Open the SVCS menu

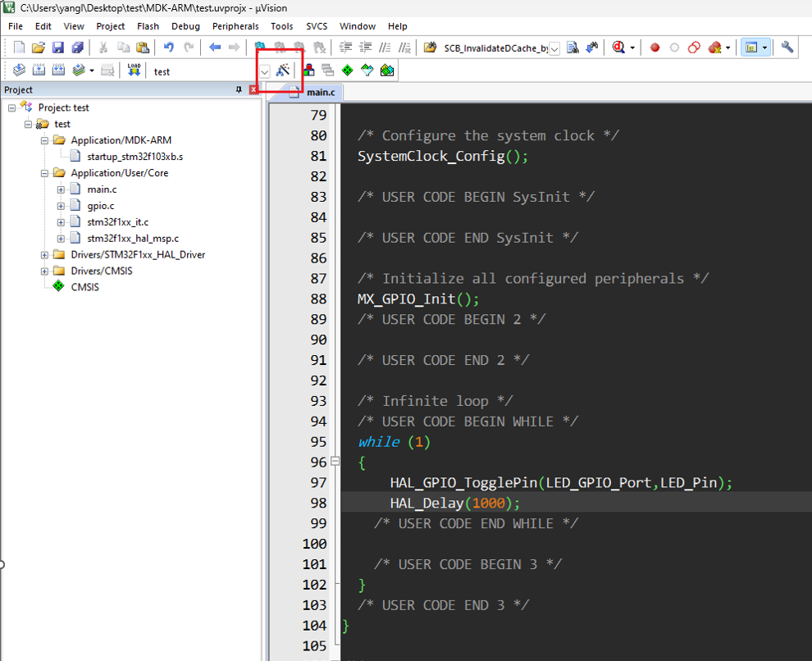[317, 26]
